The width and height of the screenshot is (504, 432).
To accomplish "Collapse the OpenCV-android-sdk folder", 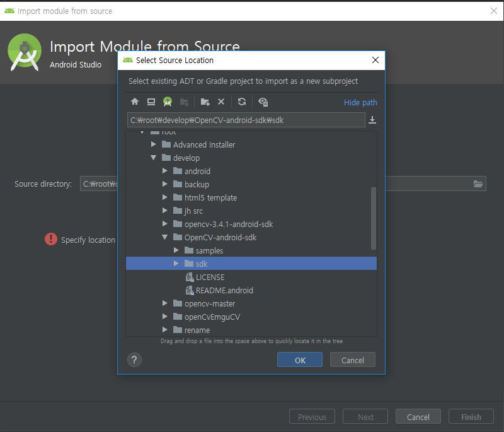I will (165, 237).
